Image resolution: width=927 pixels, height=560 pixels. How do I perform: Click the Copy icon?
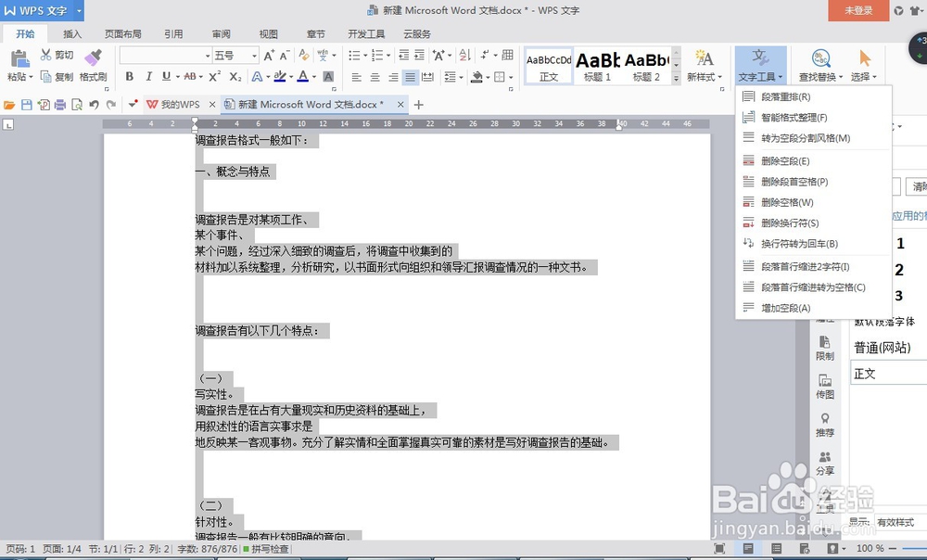click(x=45, y=76)
